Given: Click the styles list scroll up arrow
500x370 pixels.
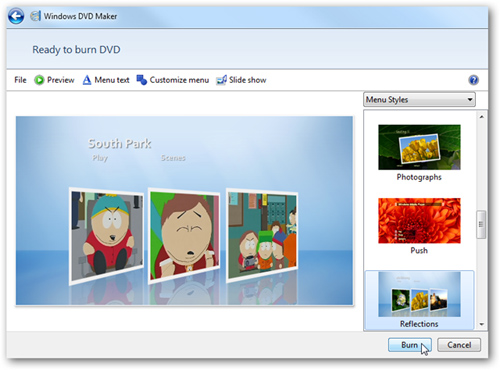Looking at the screenshot, I should click(481, 117).
